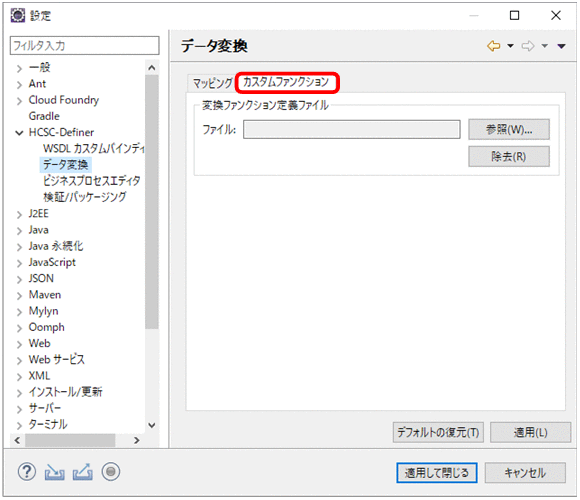This screenshot has width=580, height=500.
Task: Expand the Web サービス node
Action: click(19, 360)
